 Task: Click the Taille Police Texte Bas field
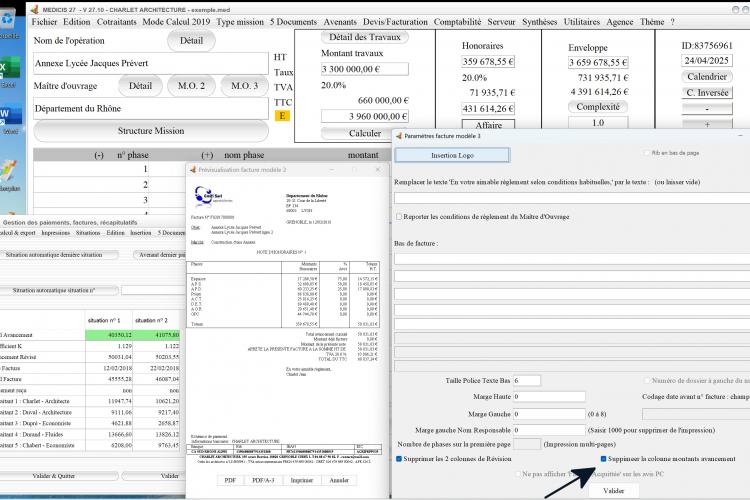point(527,380)
